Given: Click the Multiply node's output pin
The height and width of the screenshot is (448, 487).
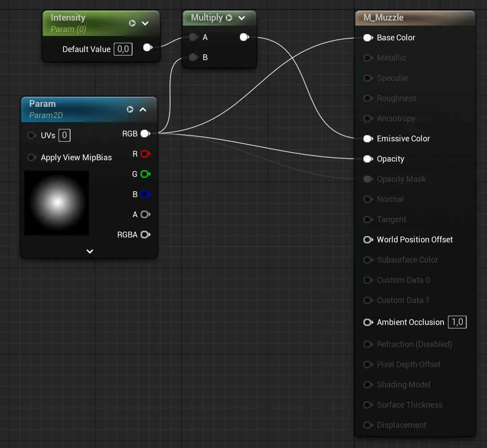Looking at the screenshot, I should 244,37.
